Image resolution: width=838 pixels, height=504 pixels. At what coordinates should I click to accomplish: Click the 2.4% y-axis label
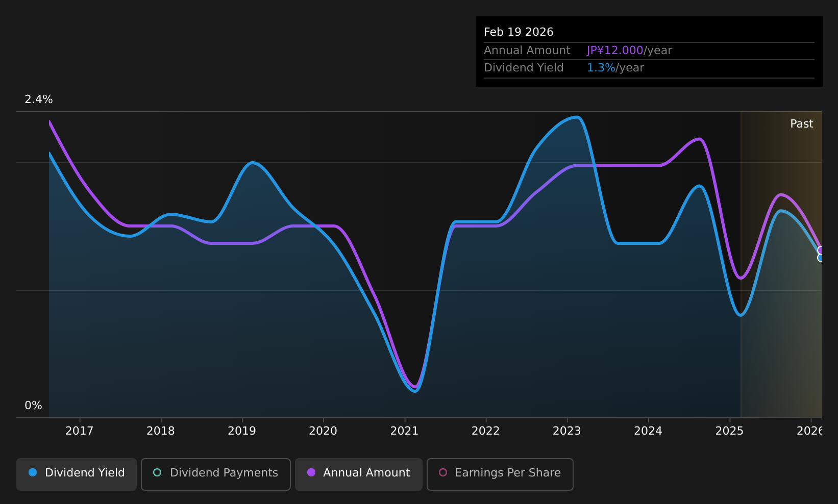[x=39, y=99]
